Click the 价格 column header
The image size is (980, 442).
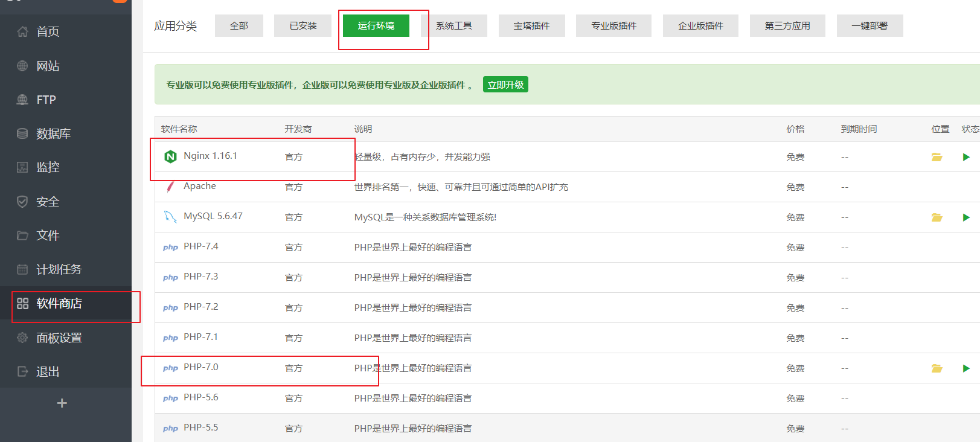tap(795, 129)
